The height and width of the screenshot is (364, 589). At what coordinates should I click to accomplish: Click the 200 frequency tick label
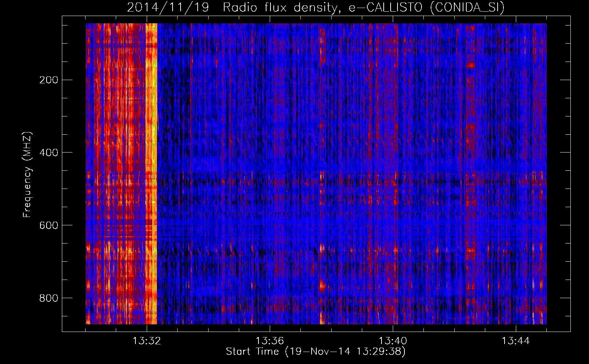tap(49, 80)
